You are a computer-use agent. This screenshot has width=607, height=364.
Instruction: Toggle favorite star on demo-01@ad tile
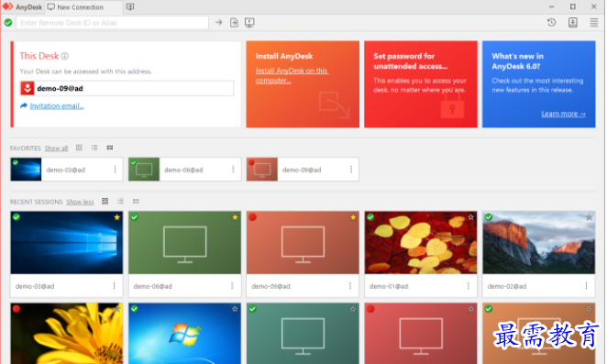click(x=471, y=217)
